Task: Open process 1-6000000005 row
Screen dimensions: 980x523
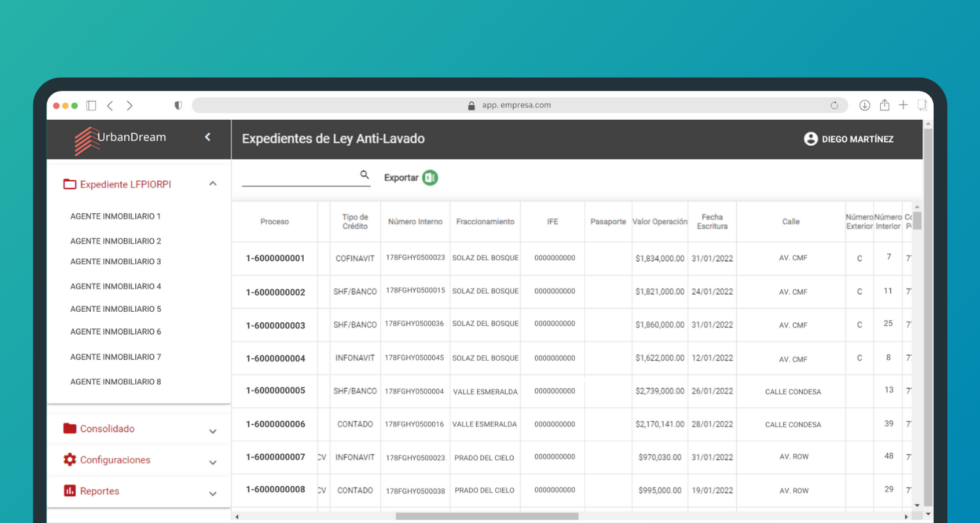Action: click(275, 391)
